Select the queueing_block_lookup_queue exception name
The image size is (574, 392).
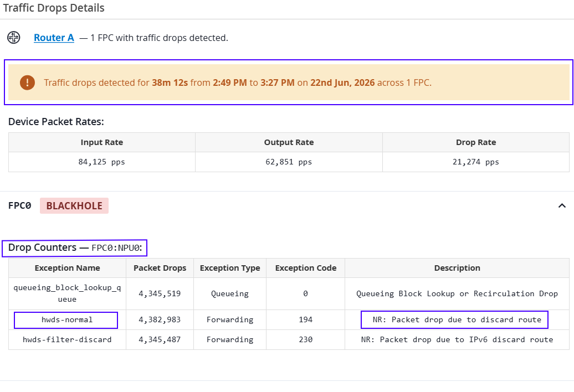pos(68,293)
